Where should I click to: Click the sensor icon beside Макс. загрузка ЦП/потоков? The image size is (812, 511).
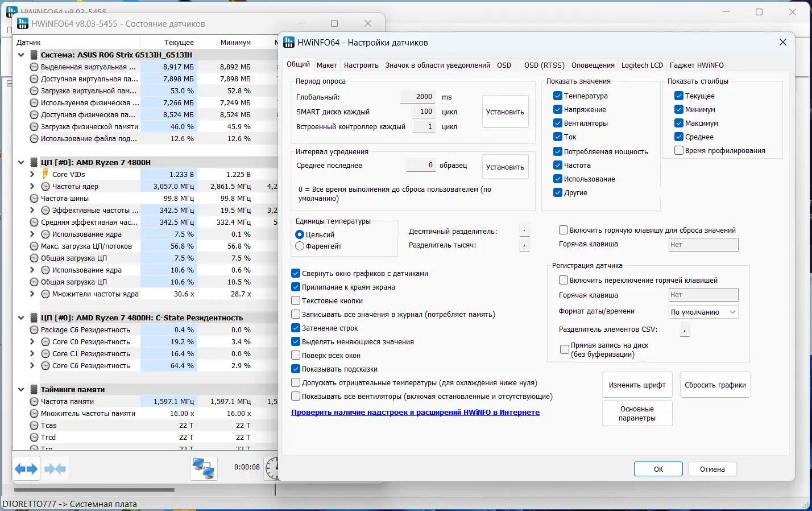pos(34,246)
